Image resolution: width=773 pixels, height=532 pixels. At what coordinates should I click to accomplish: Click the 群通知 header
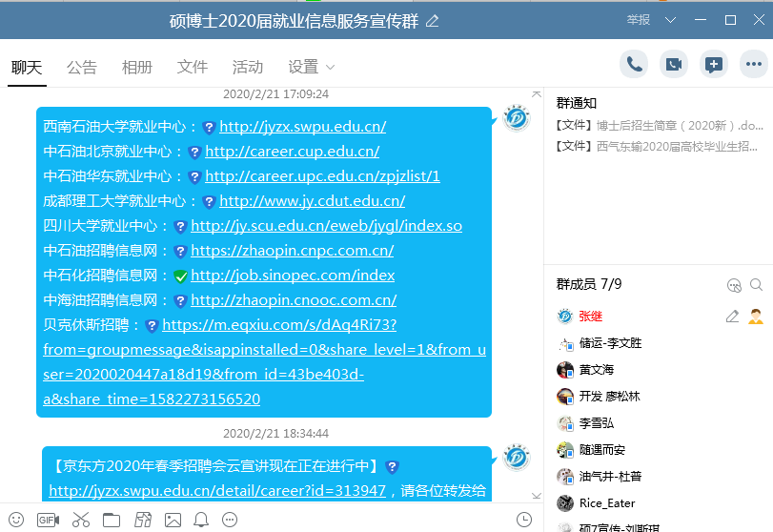577,103
